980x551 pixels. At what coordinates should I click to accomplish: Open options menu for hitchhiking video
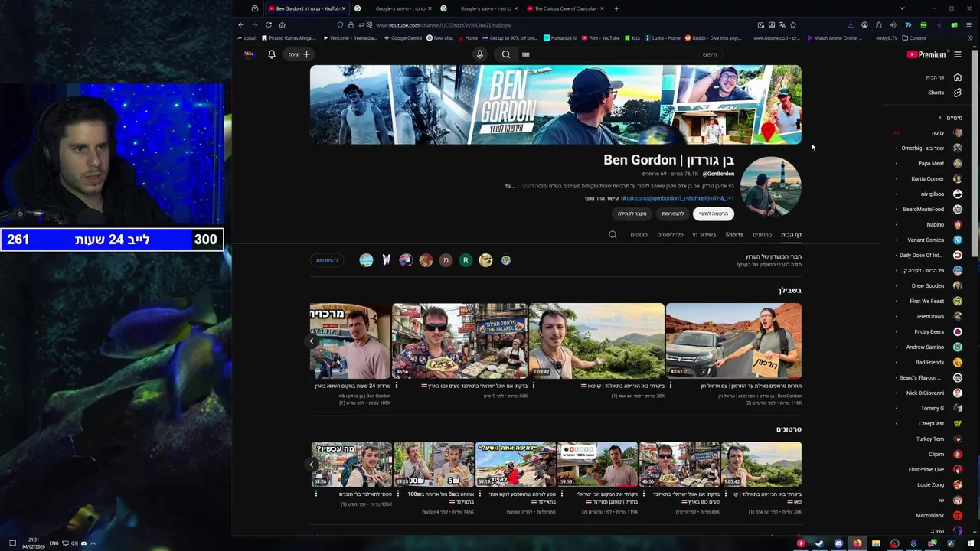[x=671, y=386]
